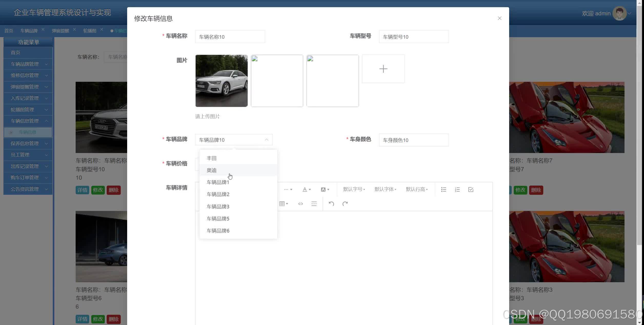Switch to the 轮播图 tab

pos(90,31)
